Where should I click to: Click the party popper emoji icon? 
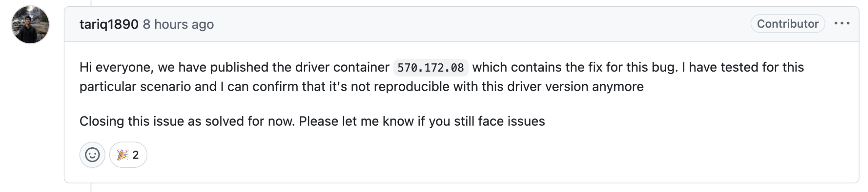click(x=122, y=155)
